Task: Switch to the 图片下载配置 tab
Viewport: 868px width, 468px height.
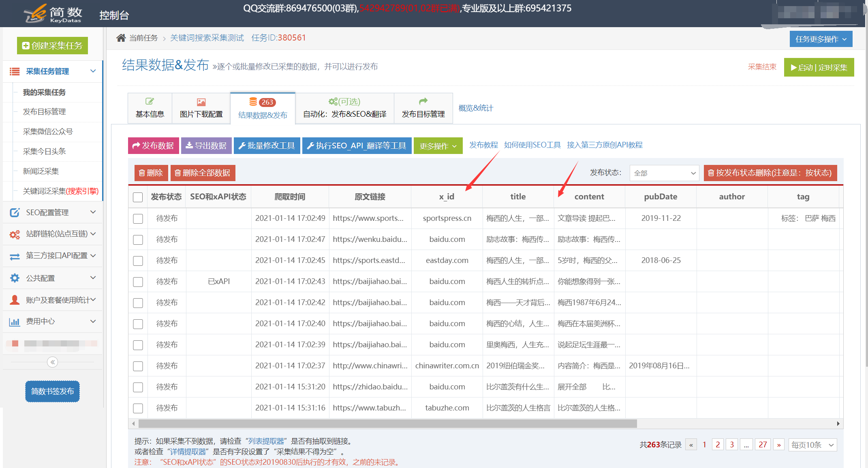Action: [x=201, y=108]
